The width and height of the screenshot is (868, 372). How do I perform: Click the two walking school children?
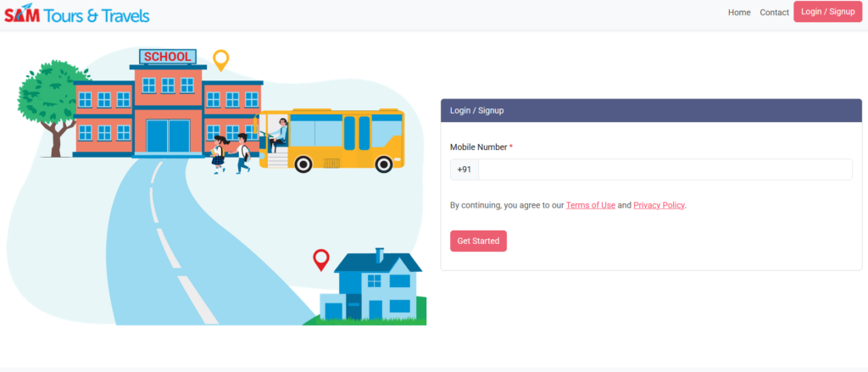231,154
